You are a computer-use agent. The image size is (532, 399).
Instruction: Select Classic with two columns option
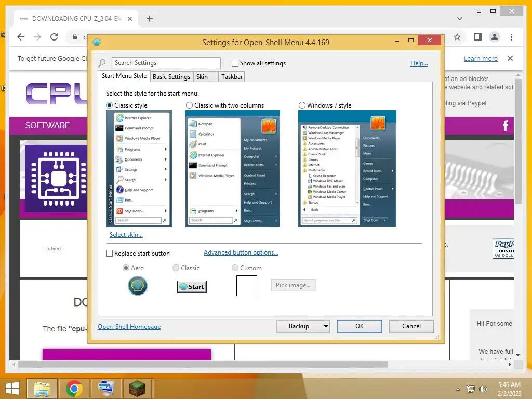tap(189, 105)
